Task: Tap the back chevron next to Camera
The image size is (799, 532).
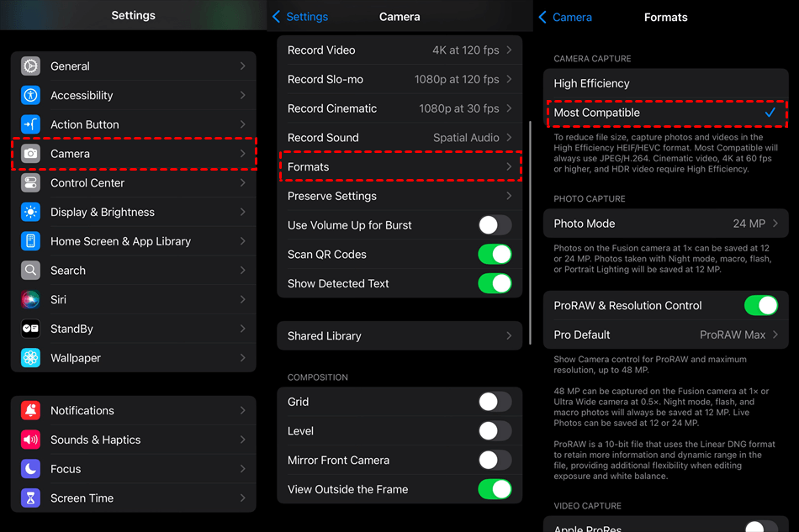Action: click(542, 18)
